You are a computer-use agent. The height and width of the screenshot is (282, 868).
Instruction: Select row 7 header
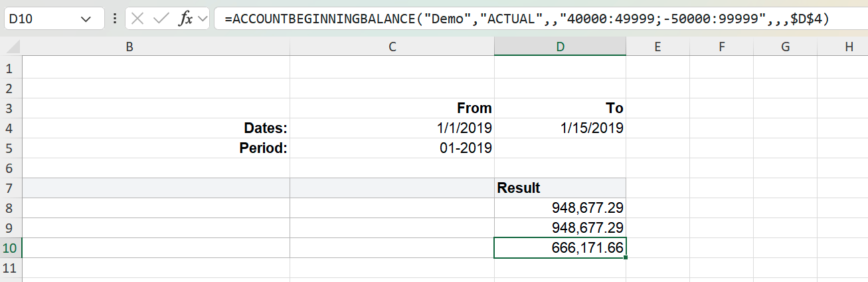point(11,188)
